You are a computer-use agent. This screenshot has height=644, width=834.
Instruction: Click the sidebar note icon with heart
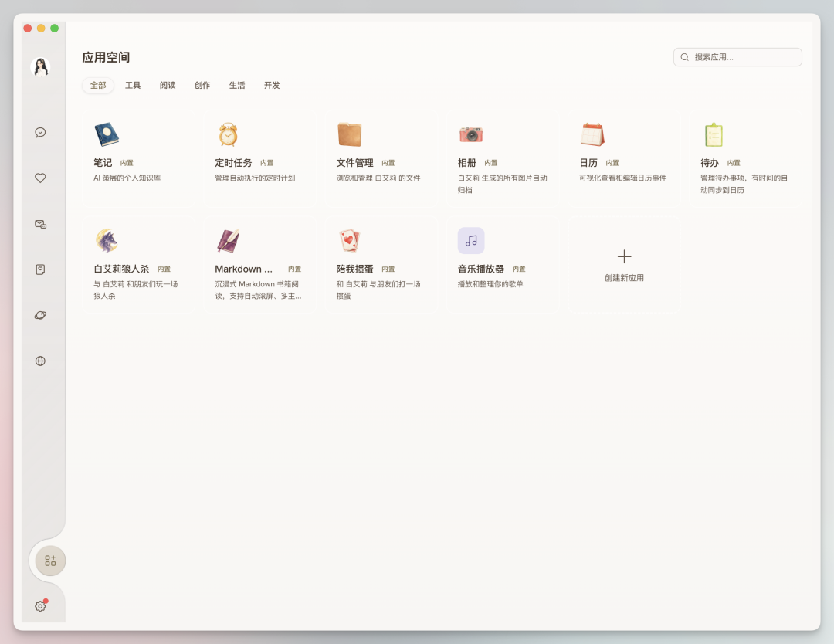click(40, 269)
